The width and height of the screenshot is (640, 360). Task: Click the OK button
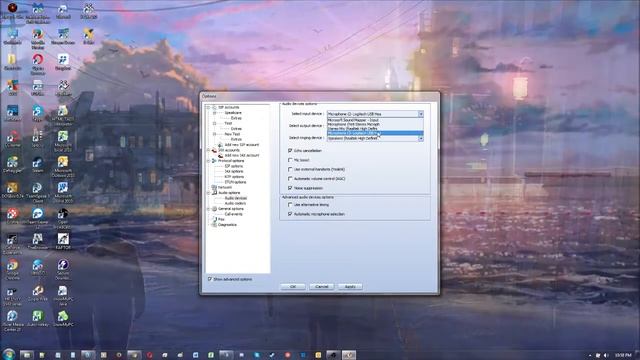point(293,287)
